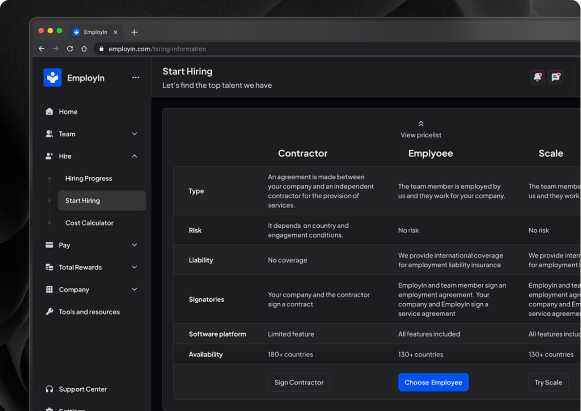
Task: Expand the Team menu chevron
Action: [135, 134]
